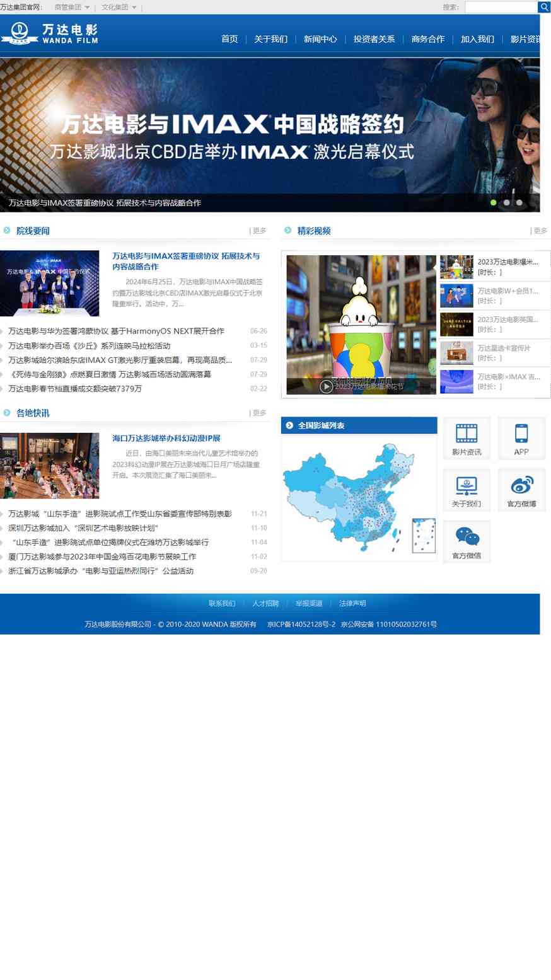The image size is (551, 980).
Task: Select the second banner slide dot
Action: tap(506, 202)
